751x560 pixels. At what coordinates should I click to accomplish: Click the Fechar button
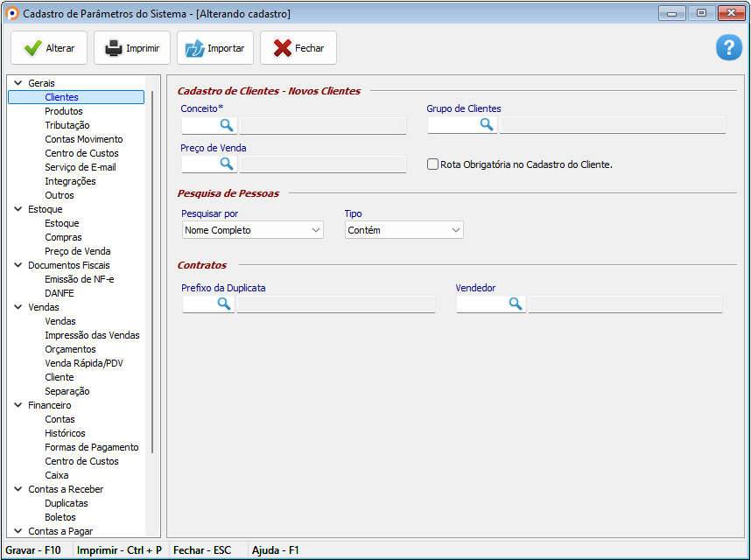(298, 48)
